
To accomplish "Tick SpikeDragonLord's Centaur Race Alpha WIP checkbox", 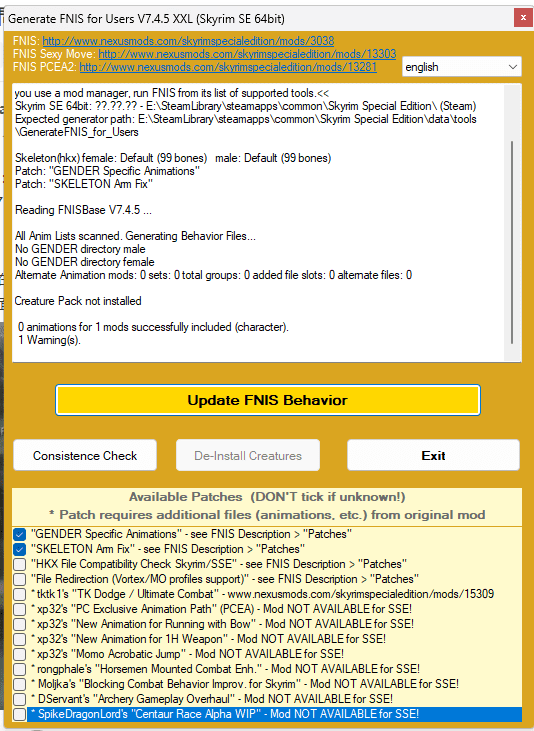I will tap(20, 714).
